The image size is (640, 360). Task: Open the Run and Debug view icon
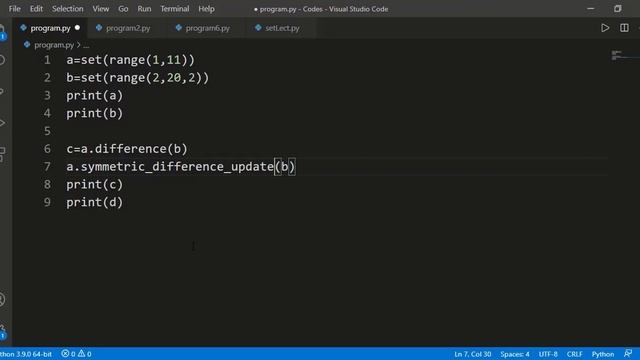(2, 123)
